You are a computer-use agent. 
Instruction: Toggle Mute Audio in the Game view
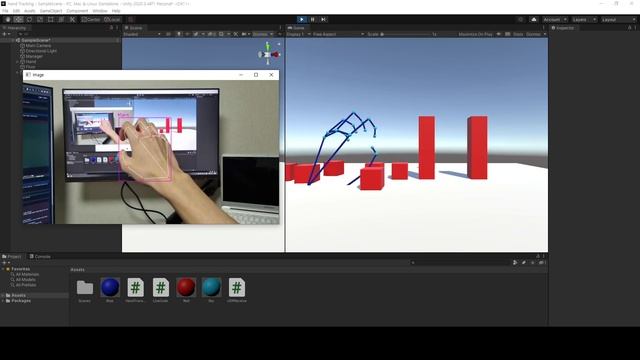(499, 34)
